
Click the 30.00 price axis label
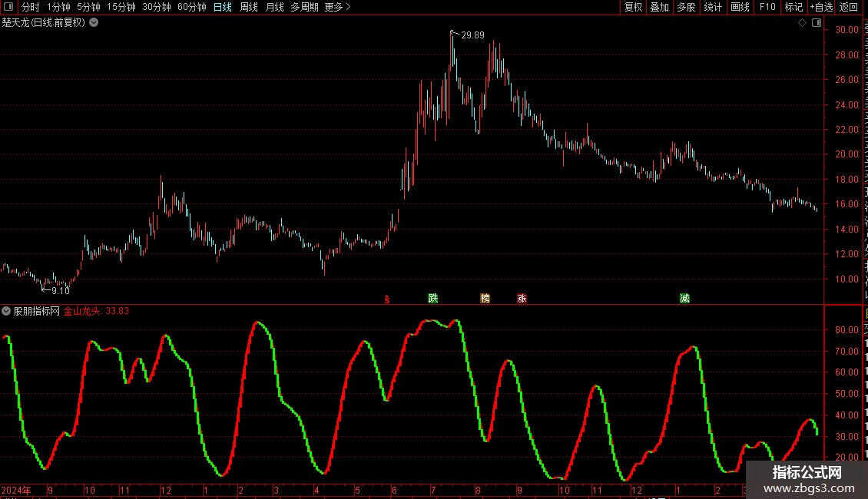[x=847, y=30]
